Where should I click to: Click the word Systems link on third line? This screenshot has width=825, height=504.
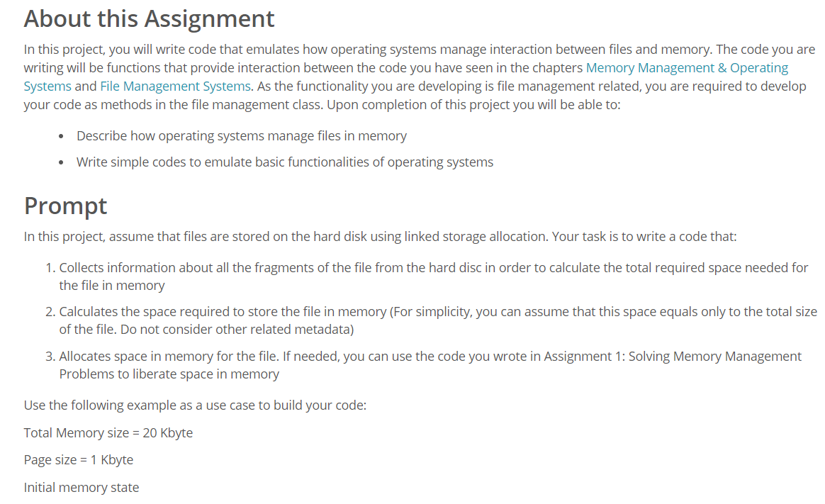(x=47, y=86)
